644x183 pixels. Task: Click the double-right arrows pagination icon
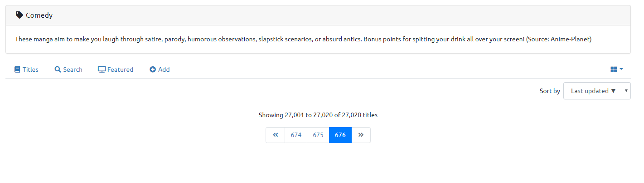[361, 135]
